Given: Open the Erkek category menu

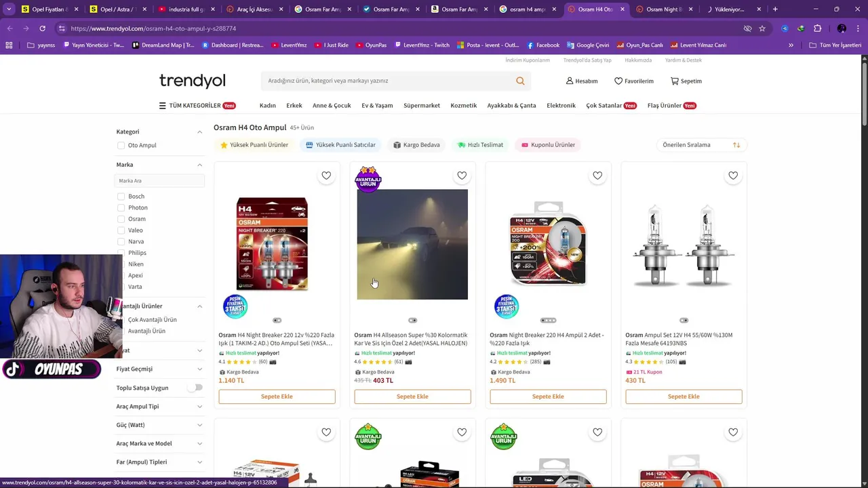Looking at the screenshot, I should point(294,106).
